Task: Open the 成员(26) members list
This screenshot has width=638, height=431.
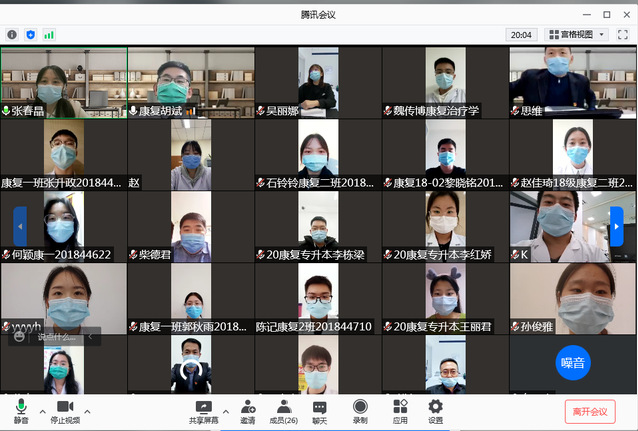Action: point(284,410)
